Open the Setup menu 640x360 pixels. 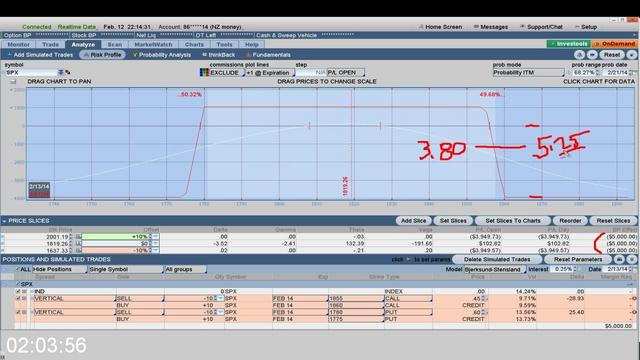click(x=586, y=27)
